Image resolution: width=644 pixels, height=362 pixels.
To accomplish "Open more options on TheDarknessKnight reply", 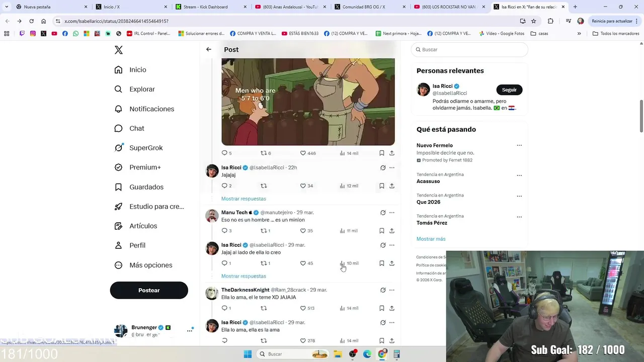I will [392, 290].
